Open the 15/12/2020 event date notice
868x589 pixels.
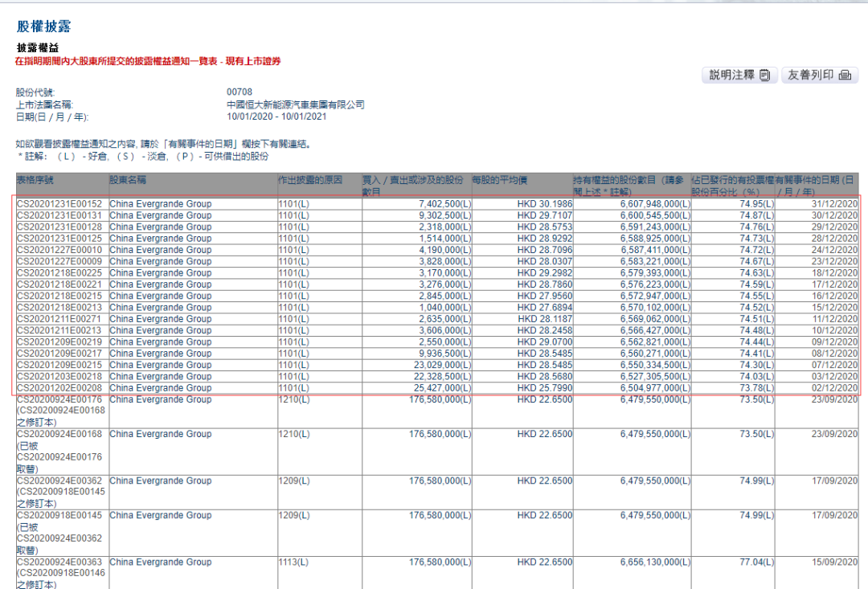coord(834,308)
